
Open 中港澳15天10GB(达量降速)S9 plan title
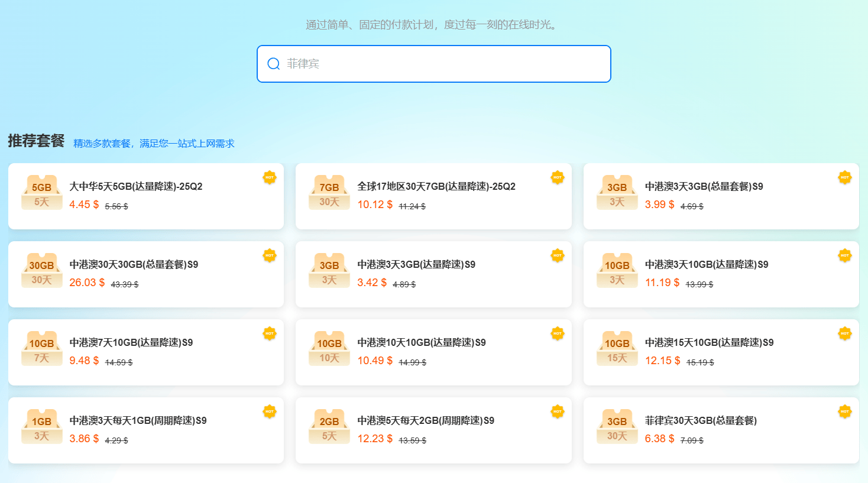pyautogui.click(x=709, y=342)
